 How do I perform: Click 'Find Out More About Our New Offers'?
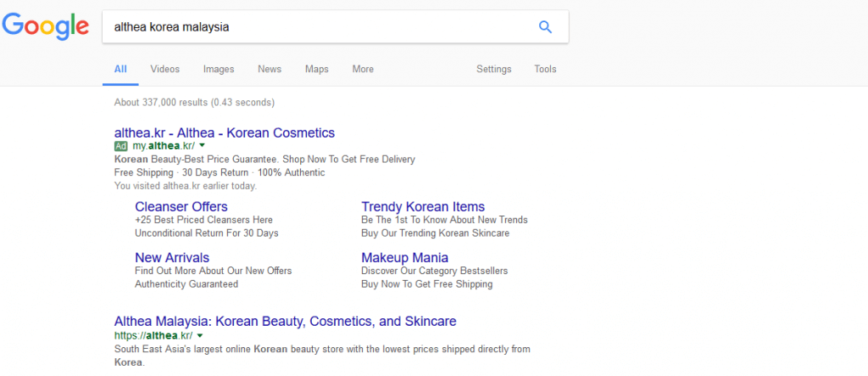point(213,272)
